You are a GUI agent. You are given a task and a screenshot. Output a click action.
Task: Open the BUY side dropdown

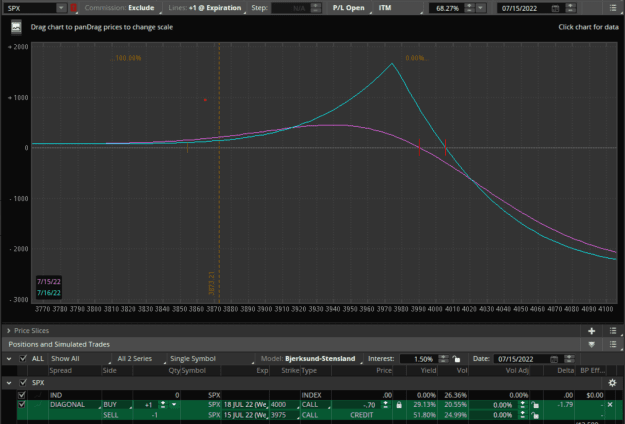click(x=117, y=405)
